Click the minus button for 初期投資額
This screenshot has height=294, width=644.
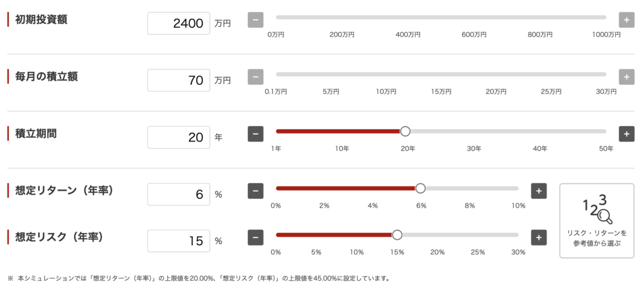click(x=255, y=20)
